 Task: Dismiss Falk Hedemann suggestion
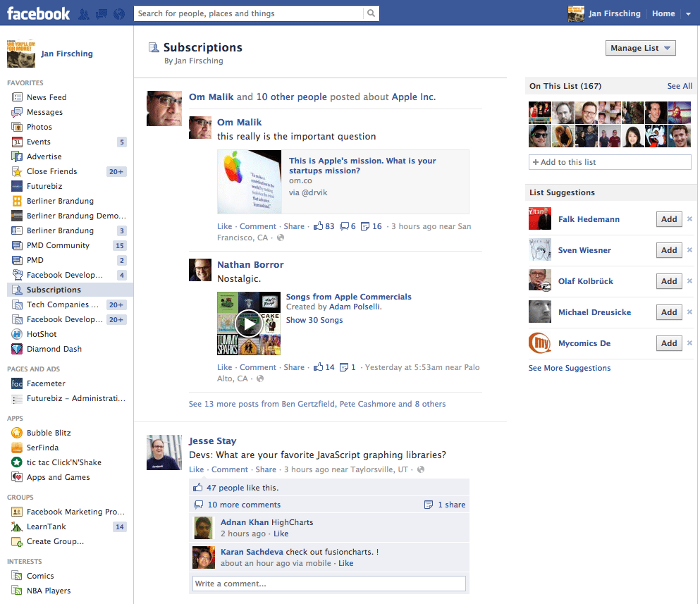[689, 219]
